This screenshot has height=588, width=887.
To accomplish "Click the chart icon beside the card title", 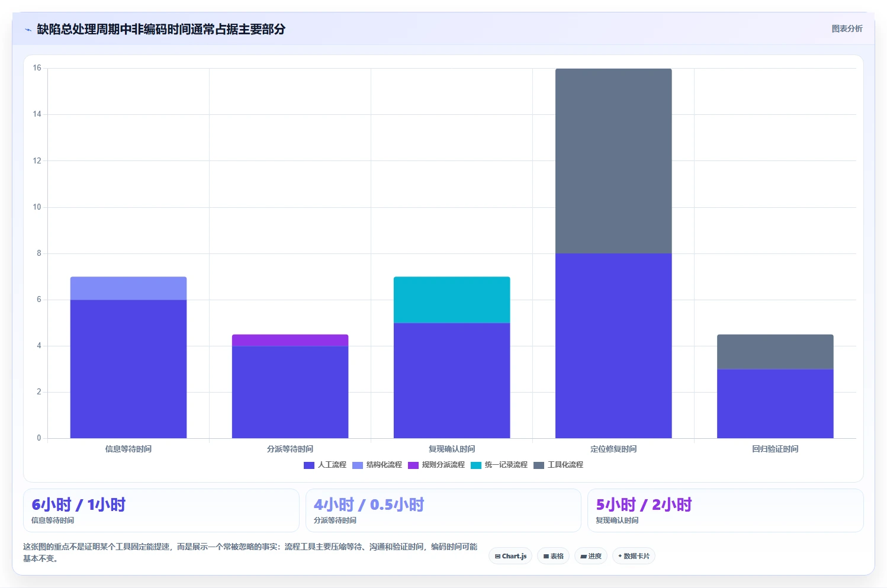I will (28, 30).
